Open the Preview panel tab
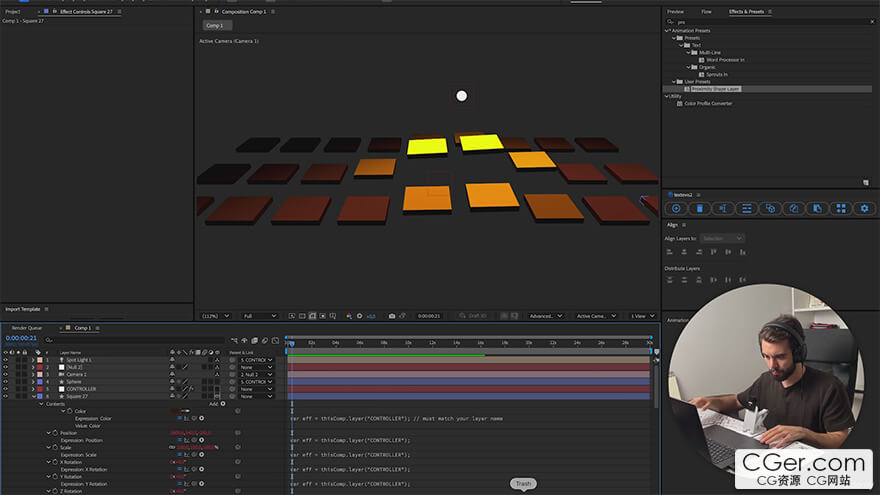 [x=675, y=11]
